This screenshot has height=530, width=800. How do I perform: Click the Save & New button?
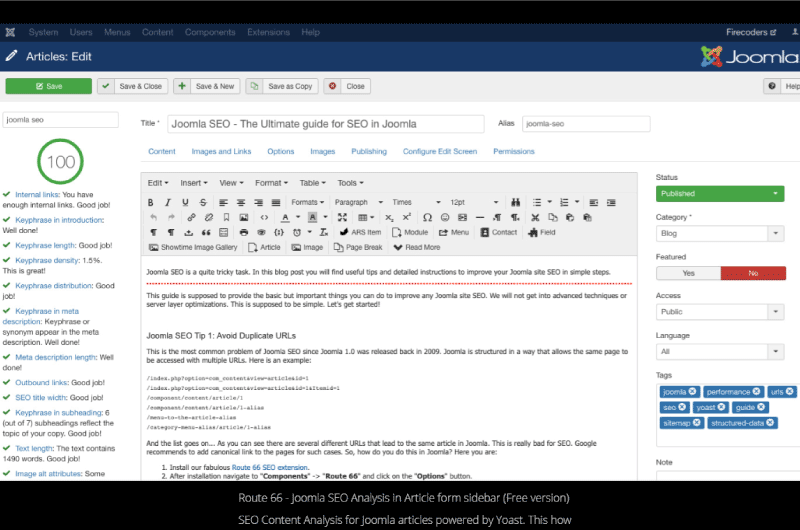pos(207,86)
